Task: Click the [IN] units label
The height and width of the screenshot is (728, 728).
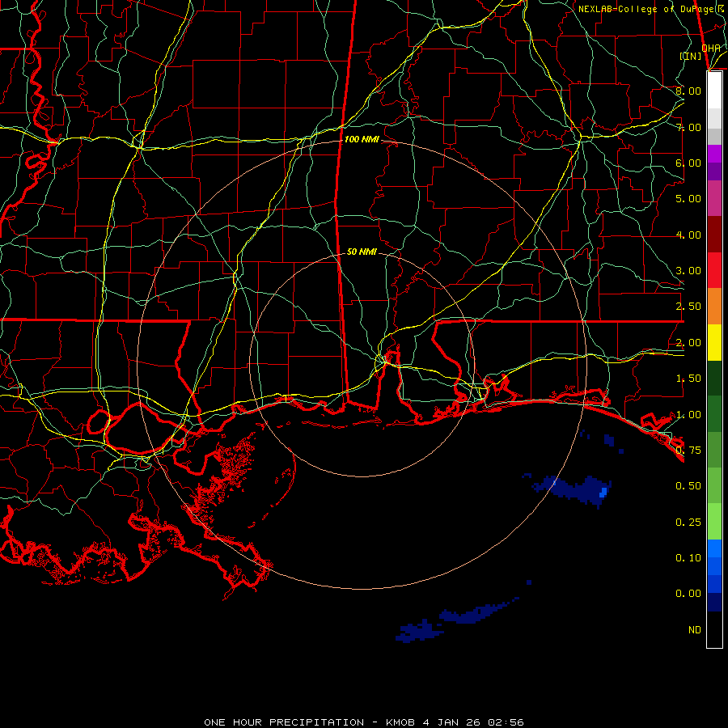Action: 691,56
